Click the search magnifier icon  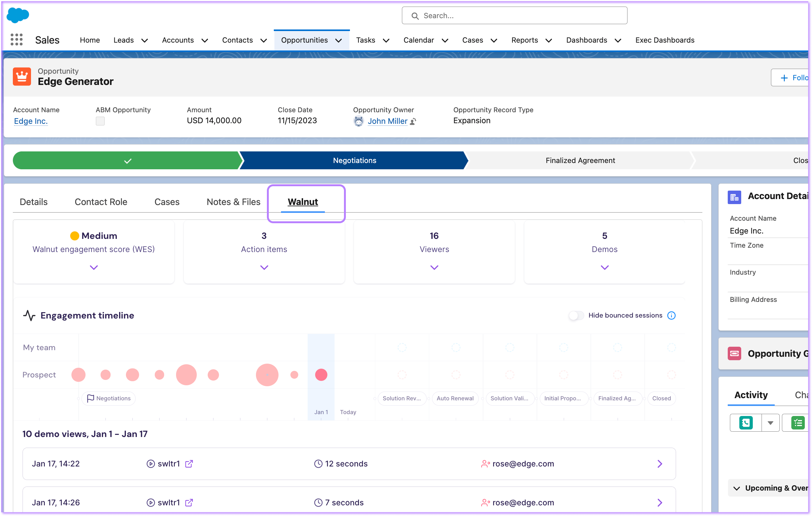tap(415, 16)
